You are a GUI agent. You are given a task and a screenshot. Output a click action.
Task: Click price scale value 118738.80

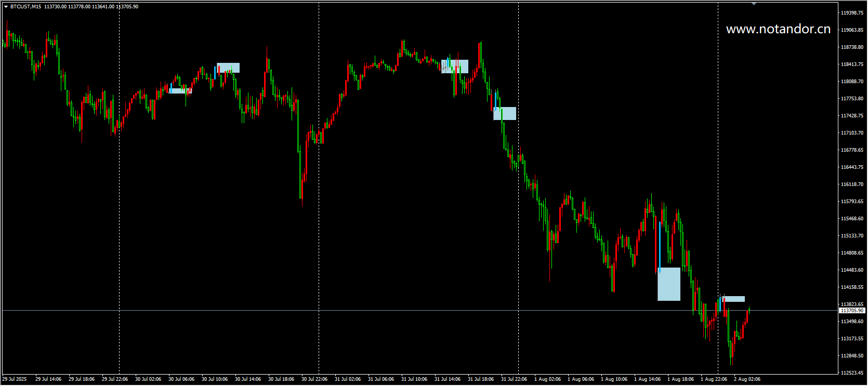tap(852, 47)
